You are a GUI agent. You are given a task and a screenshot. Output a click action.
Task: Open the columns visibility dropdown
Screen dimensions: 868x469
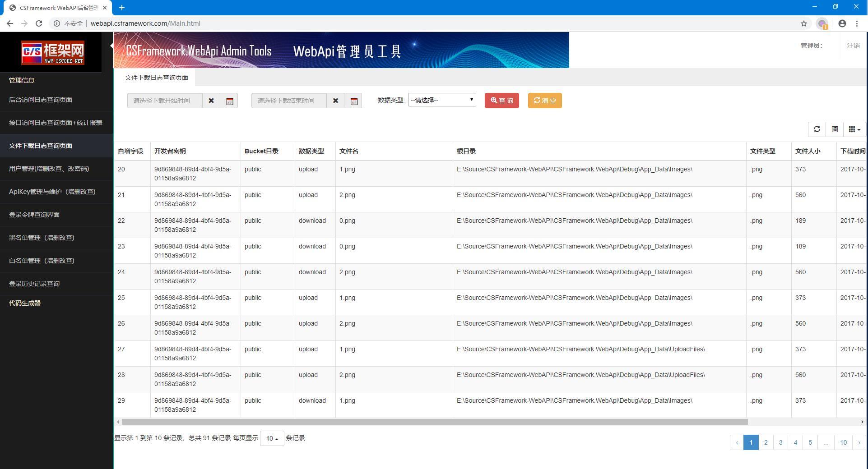854,129
